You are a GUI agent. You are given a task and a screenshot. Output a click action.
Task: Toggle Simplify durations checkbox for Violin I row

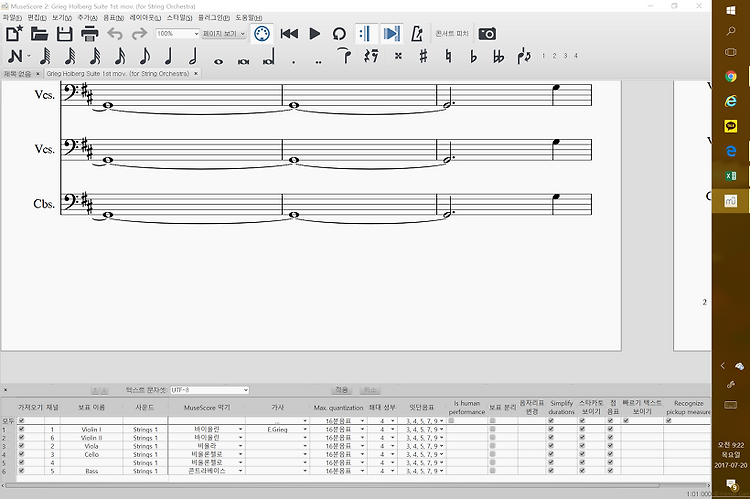551,429
